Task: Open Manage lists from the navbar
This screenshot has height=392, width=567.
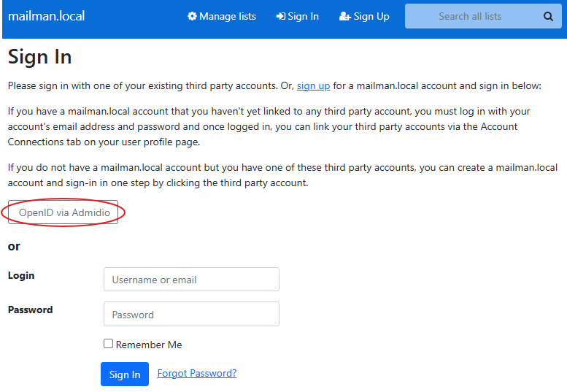Action: coord(227,16)
